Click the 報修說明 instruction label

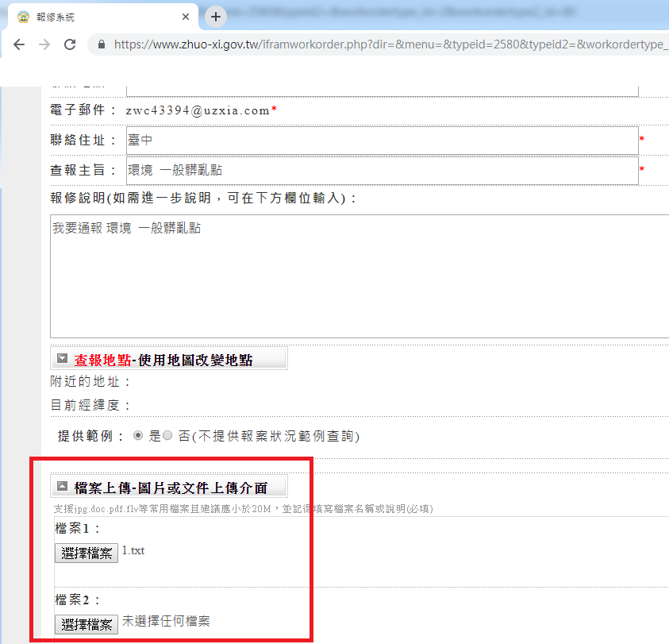click(203, 198)
